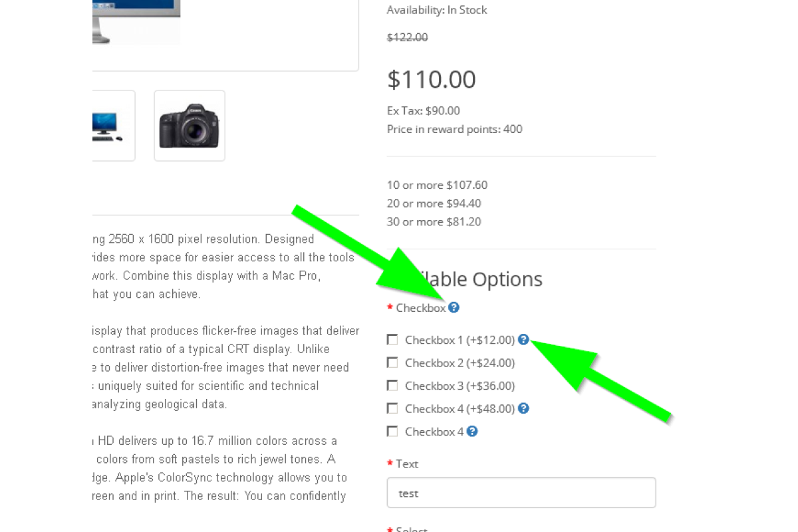Image resolution: width=798 pixels, height=532 pixels.
Task: Toggle the last Checkbox 4 box without price
Action: pos(392,432)
